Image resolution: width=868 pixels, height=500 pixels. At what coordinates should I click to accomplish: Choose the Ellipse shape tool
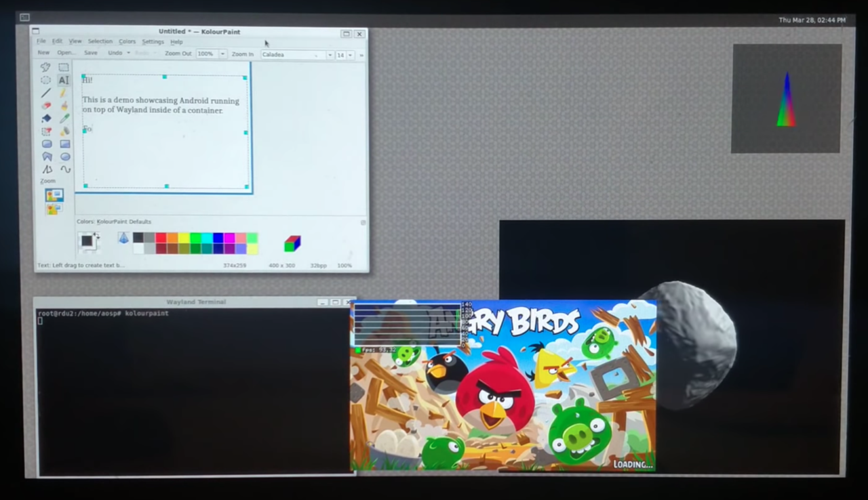(x=65, y=157)
